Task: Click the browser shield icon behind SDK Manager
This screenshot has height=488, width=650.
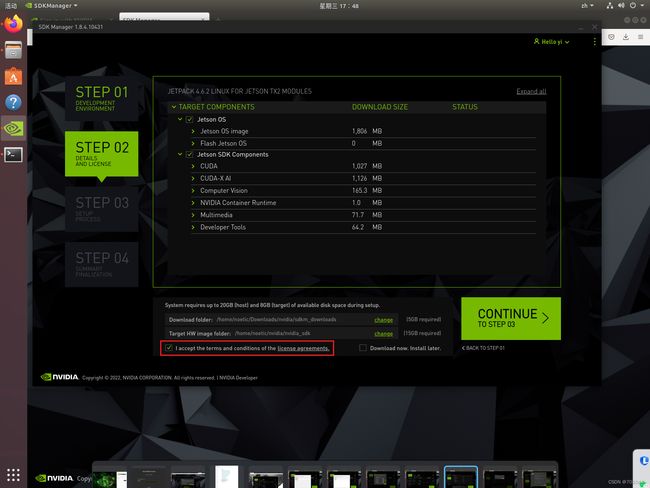Action: pos(611,37)
